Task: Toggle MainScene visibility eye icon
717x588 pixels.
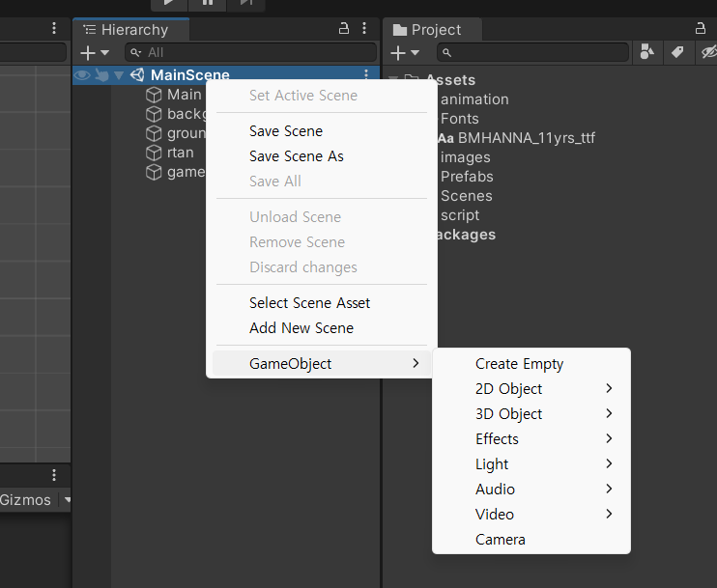Action: [x=82, y=75]
